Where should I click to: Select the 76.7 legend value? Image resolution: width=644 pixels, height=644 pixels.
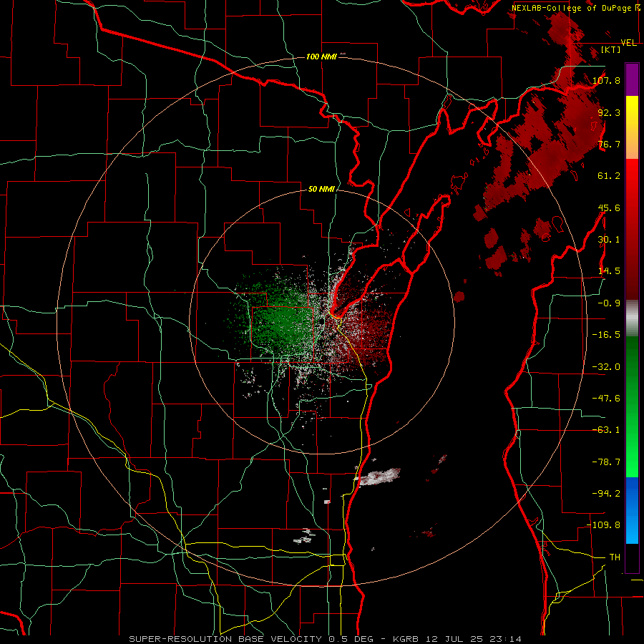(x=609, y=144)
